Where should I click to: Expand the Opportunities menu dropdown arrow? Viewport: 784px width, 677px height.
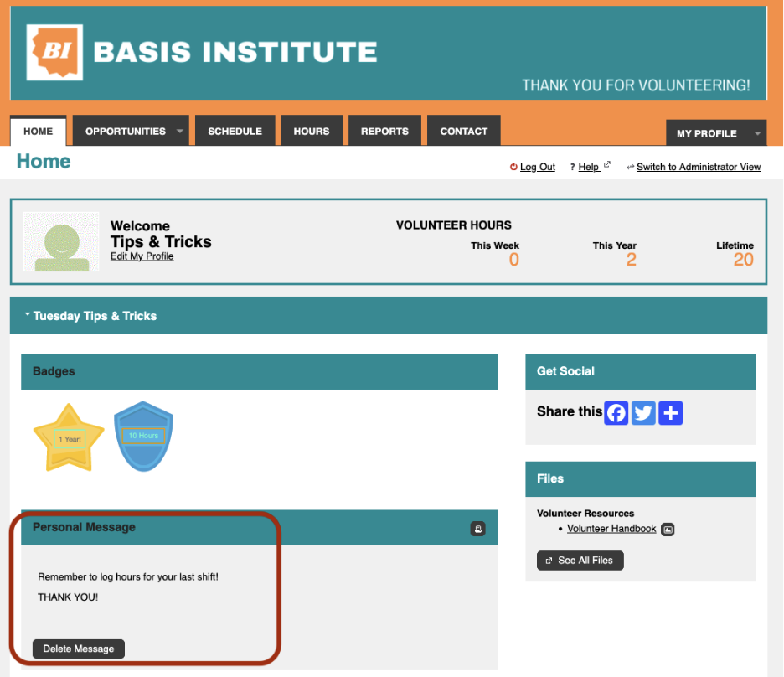[x=179, y=132]
